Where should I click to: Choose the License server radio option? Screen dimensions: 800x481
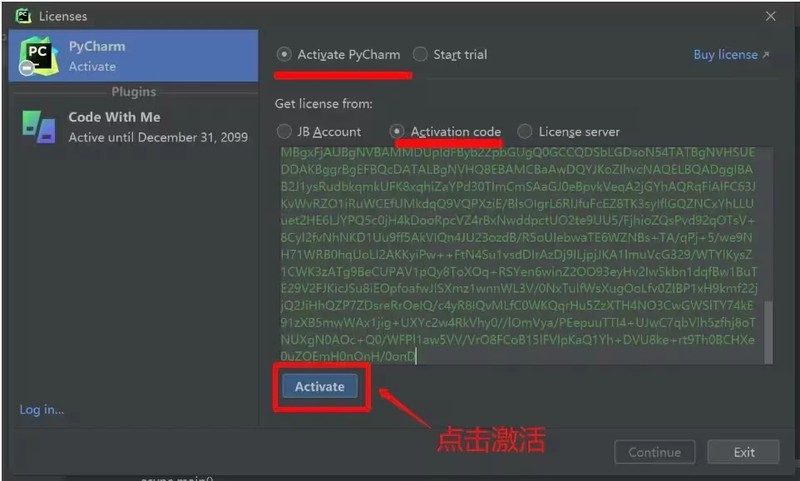(524, 132)
